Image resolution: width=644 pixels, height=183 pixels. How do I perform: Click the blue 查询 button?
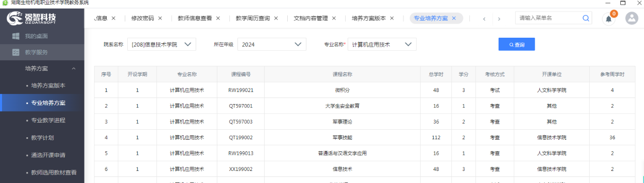click(517, 44)
